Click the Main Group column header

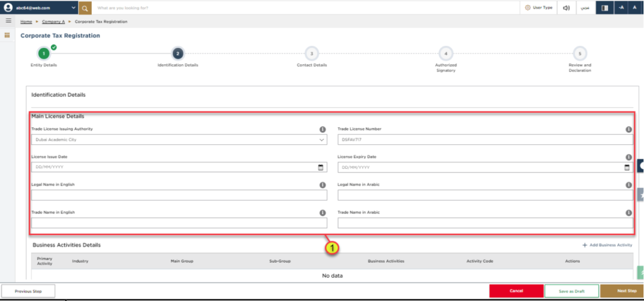click(x=182, y=261)
